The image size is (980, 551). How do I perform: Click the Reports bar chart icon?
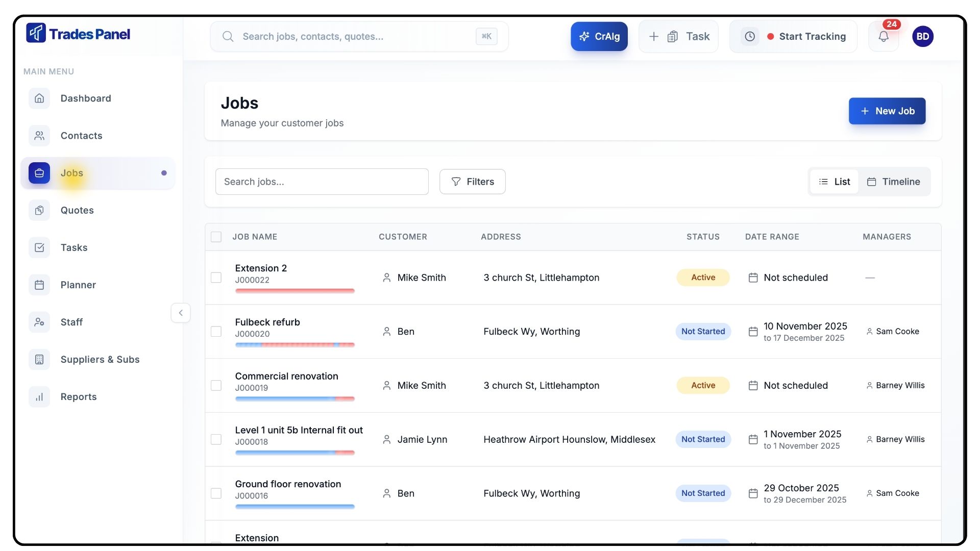39,397
